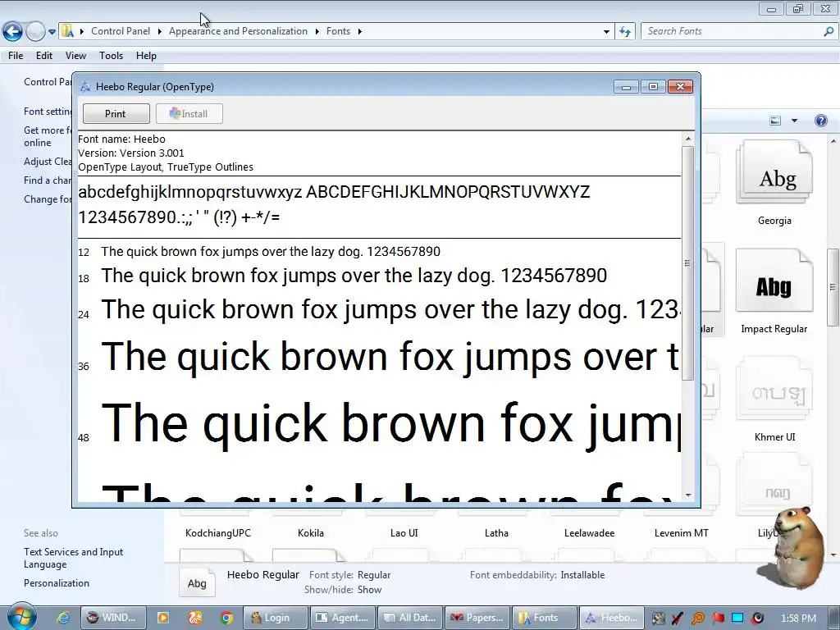Click the Text Services and Input Language link
This screenshot has height=630, width=840.
(x=73, y=558)
